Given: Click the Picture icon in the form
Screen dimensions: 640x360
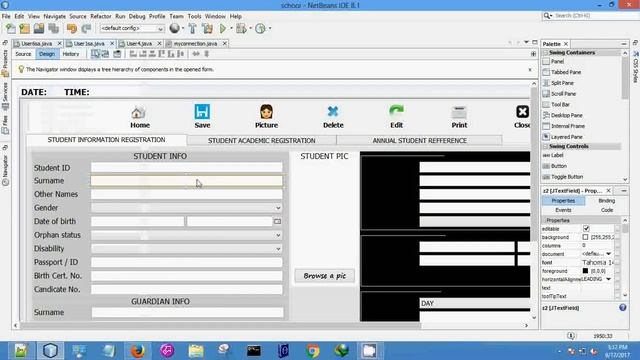Looking at the screenshot, I should (267, 111).
